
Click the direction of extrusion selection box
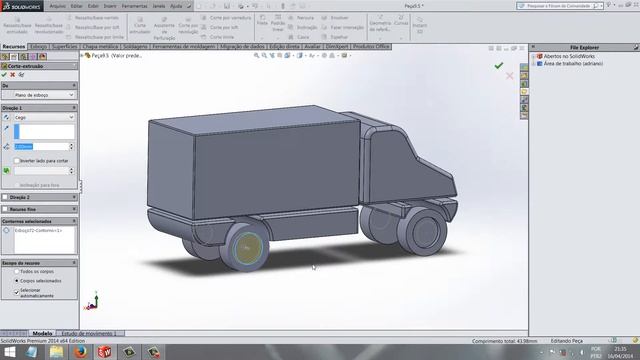[x=44, y=132]
